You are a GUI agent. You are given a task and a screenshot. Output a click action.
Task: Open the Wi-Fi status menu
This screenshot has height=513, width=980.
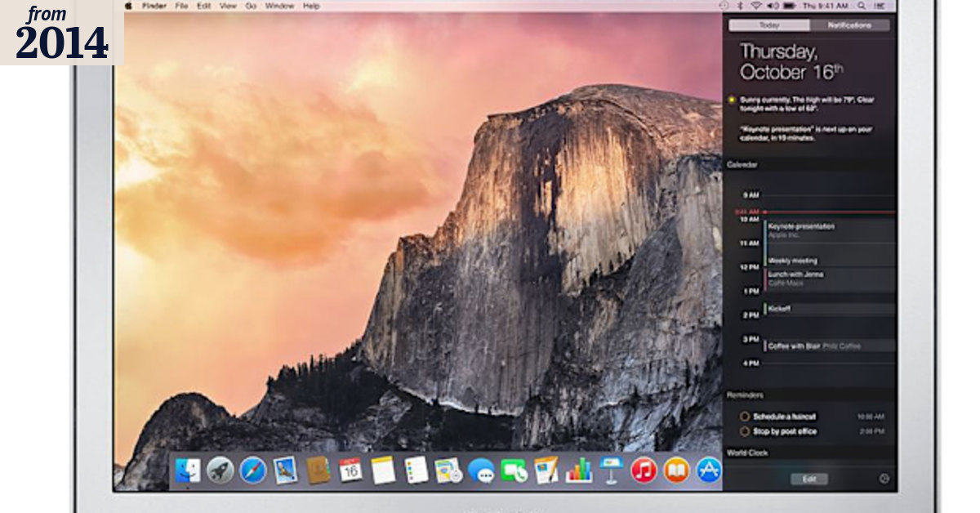pos(755,6)
